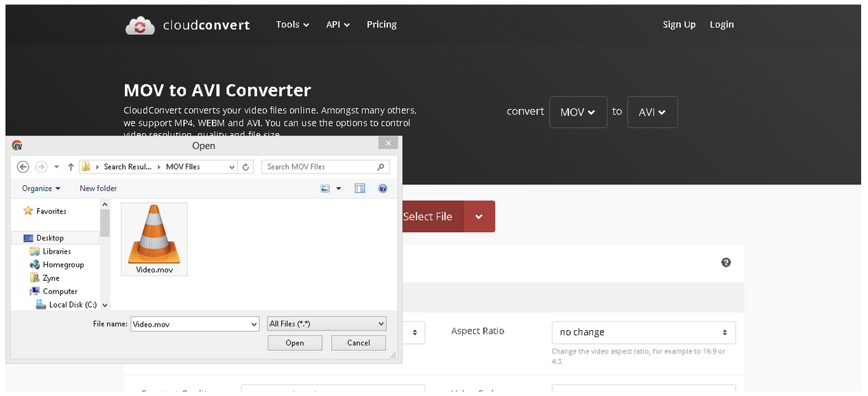
Task: Go up one folder level arrow
Action: (71, 166)
